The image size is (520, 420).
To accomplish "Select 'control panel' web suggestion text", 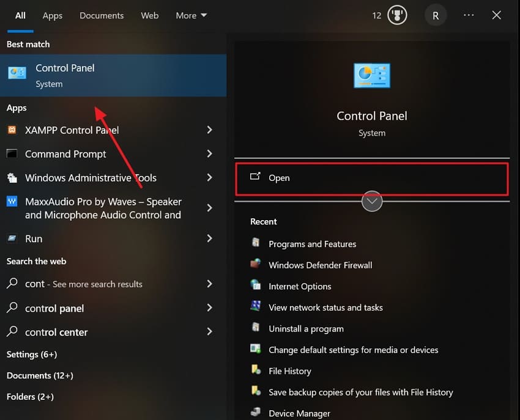I will (54, 309).
